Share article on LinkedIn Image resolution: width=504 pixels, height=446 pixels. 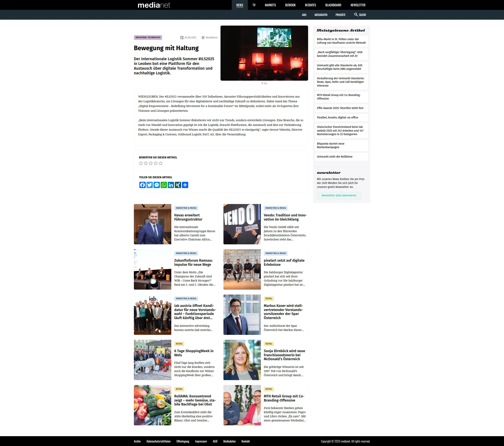coord(171,185)
